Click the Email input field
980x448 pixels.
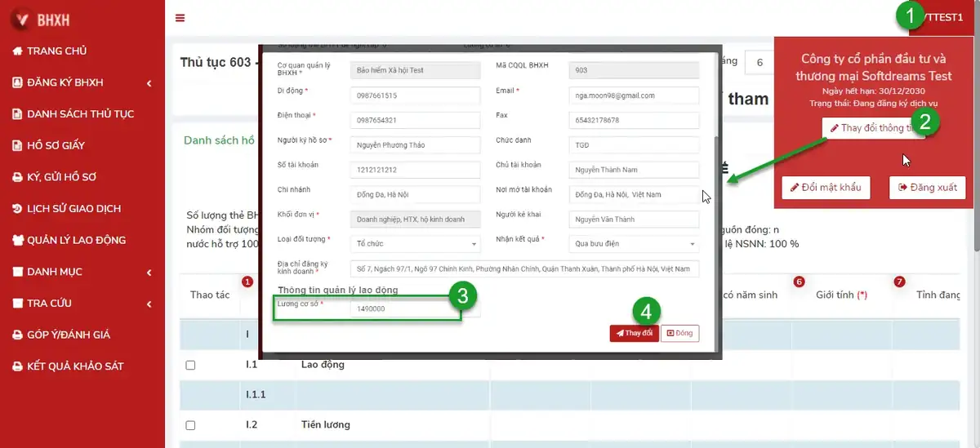[x=634, y=95]
